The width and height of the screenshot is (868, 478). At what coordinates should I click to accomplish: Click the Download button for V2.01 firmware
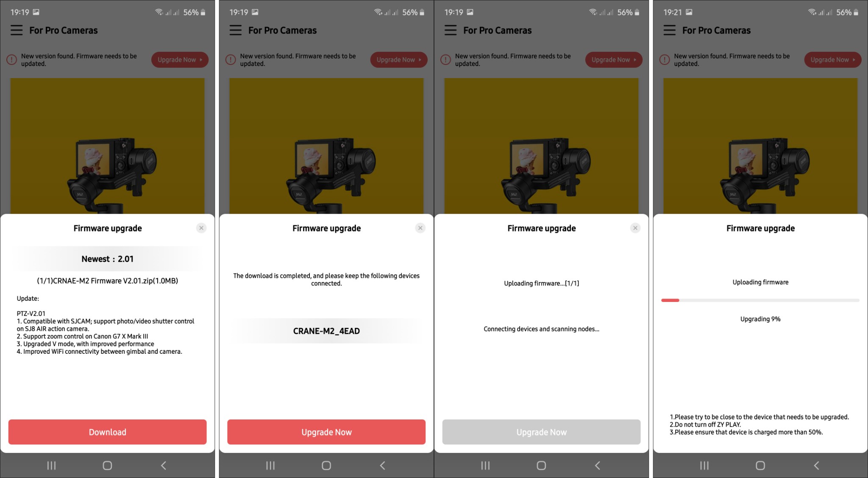[108, 431]
